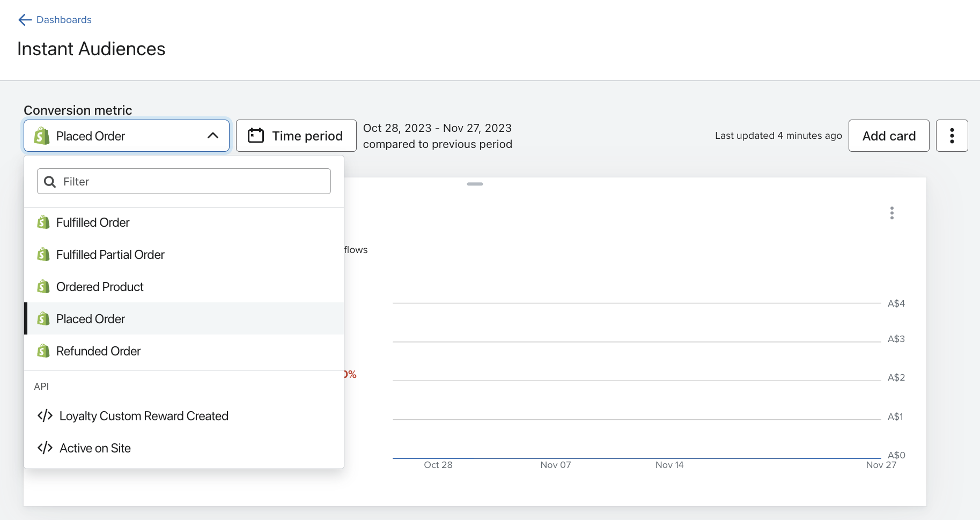Click the A$1 axis label
This screenshot has height=520, width=980.
click(895, 417)
